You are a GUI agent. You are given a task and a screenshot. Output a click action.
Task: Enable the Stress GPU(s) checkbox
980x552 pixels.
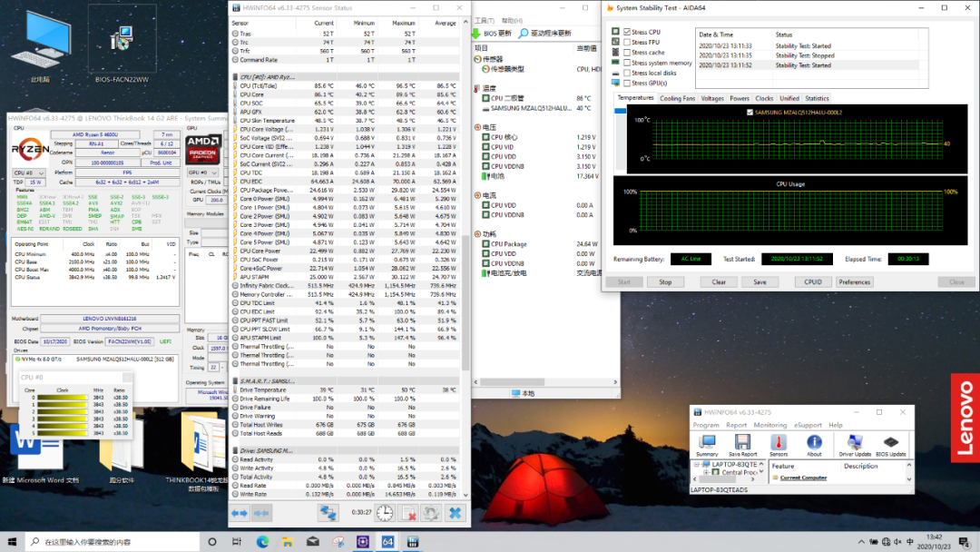pyautogui.click(x=627, y=83)
